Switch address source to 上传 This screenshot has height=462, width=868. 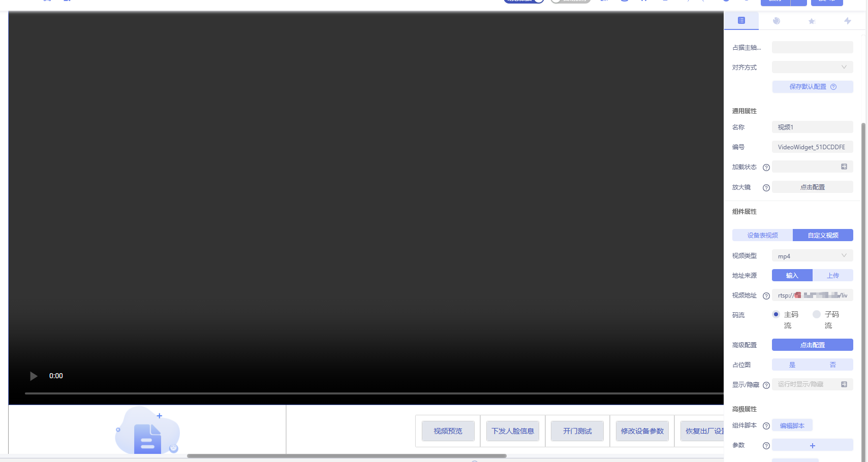pyautogui.click(x=833, y=275)
